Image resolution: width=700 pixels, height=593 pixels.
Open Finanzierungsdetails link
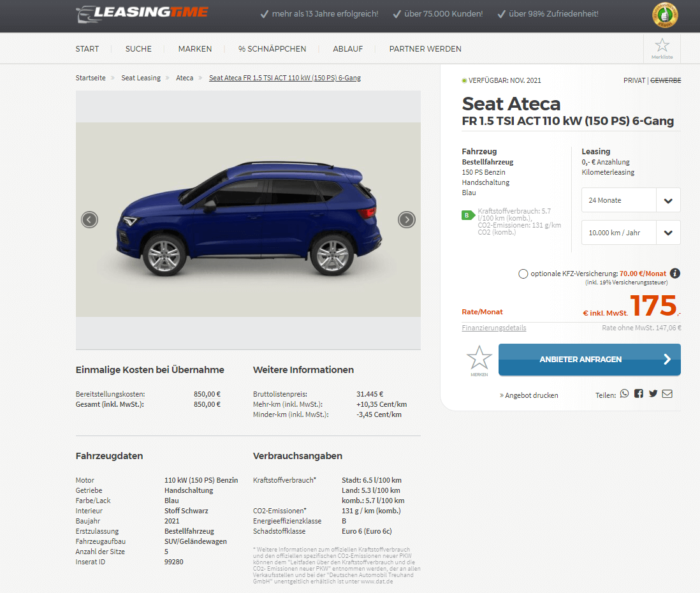pos(493,328)
